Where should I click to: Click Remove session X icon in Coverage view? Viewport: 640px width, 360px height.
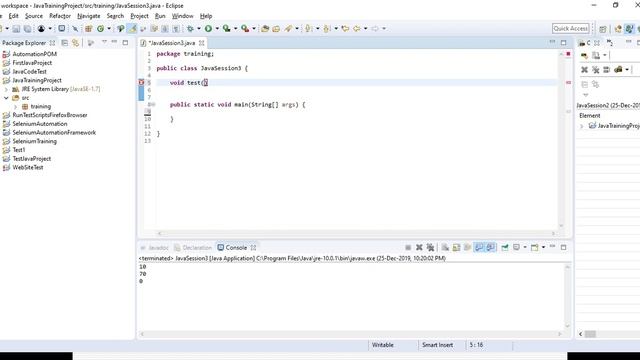584,70
